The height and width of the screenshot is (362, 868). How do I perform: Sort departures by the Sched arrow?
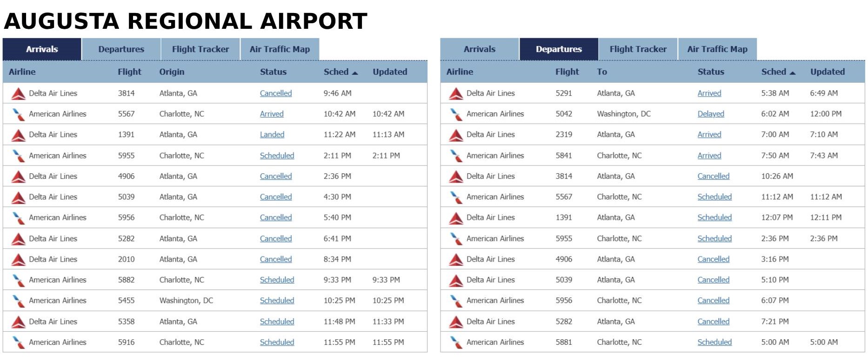point(793,72)
